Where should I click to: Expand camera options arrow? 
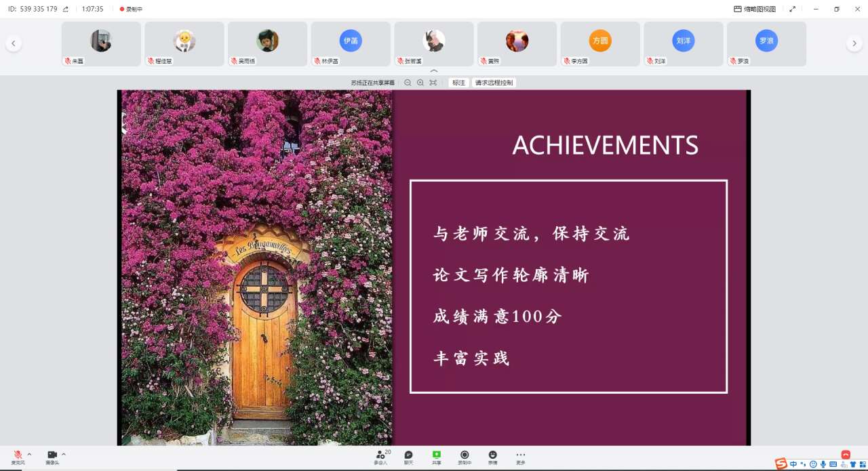click(x=64, y=454)
